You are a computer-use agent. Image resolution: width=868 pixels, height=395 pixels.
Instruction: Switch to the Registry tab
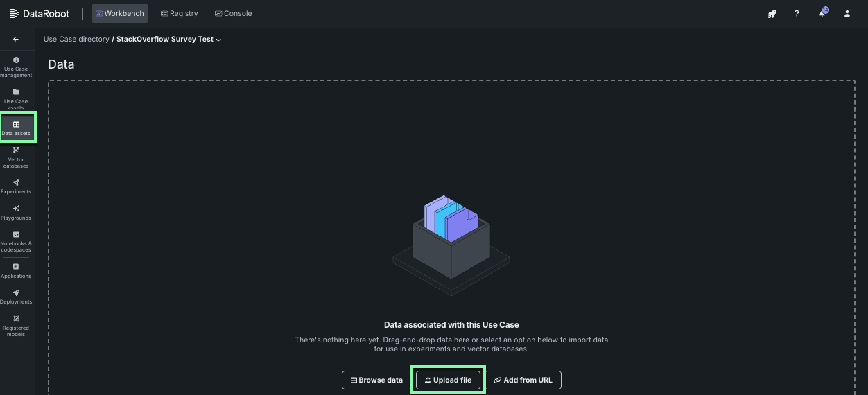[179, 14]
